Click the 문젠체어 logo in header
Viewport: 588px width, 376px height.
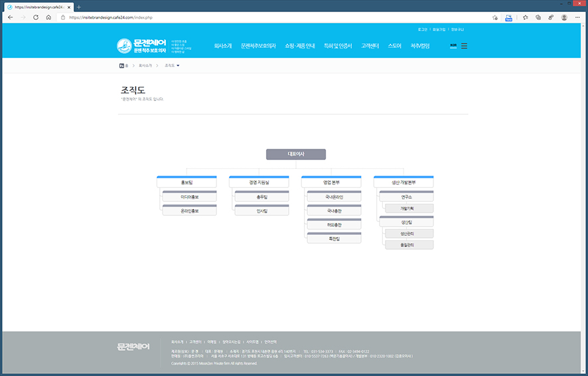pyautogui.click(x=141, y=46)
